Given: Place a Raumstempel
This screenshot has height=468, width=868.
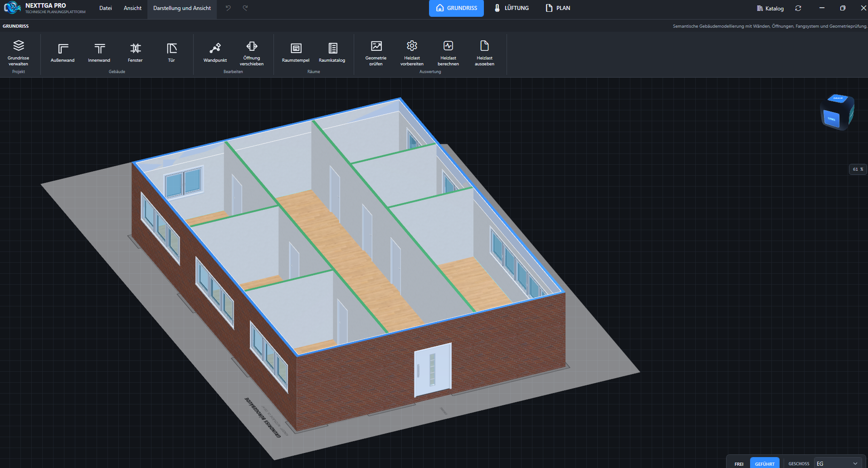Looking at the screenshot, I should [296, 53].
